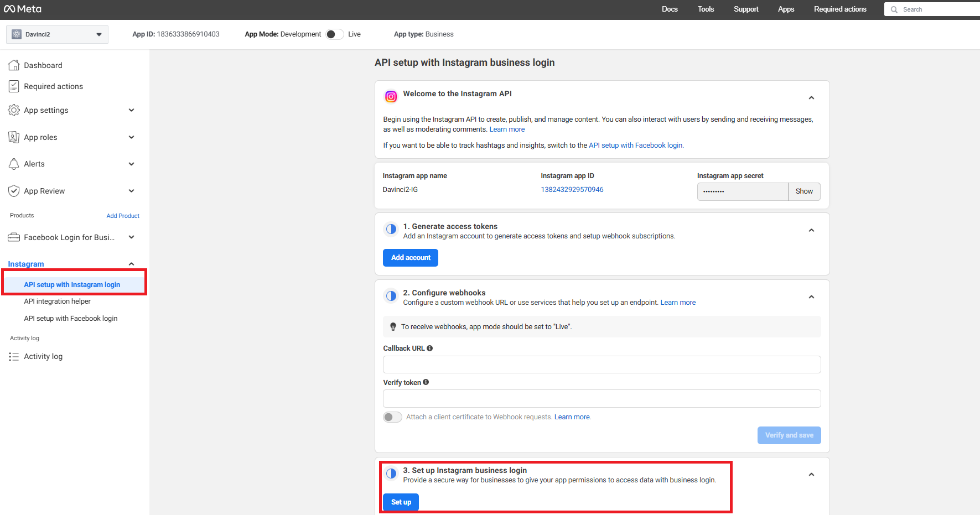Collapse Set up Instagram business login card
Screen dimensions: 980x515
(811, 475)
